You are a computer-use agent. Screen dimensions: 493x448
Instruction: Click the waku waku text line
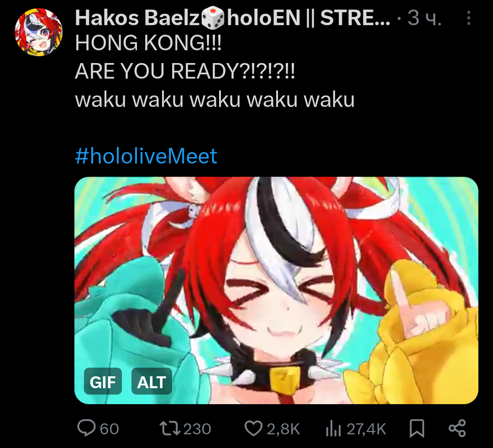point(215,100)
